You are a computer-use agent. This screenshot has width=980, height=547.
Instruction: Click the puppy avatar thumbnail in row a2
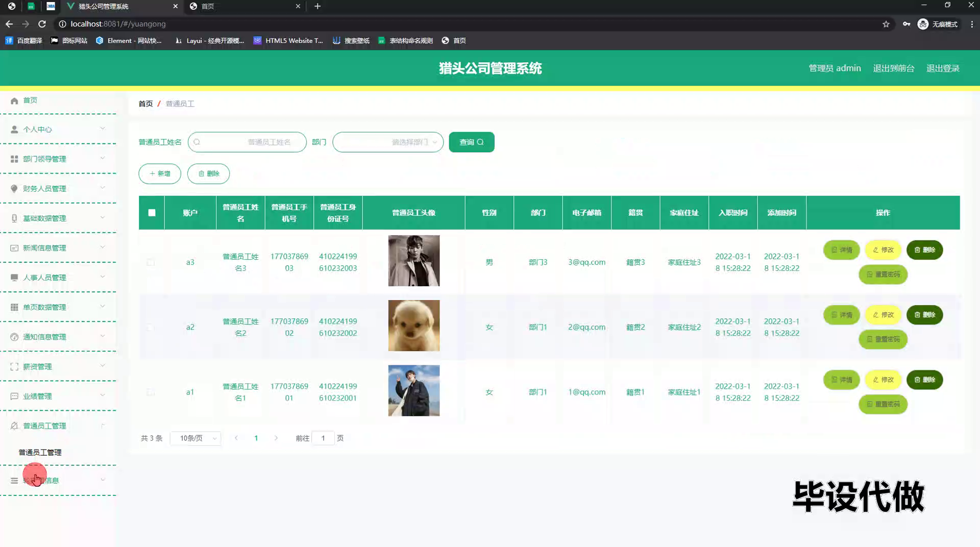click(x=414, y=326)
